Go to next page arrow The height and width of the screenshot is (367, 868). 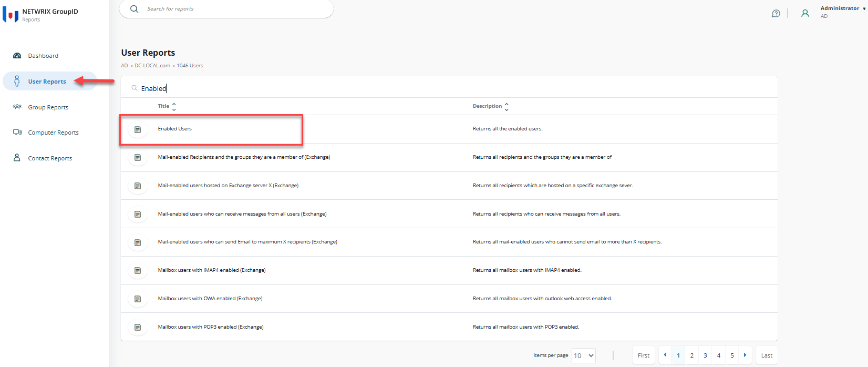pos(745,355)
